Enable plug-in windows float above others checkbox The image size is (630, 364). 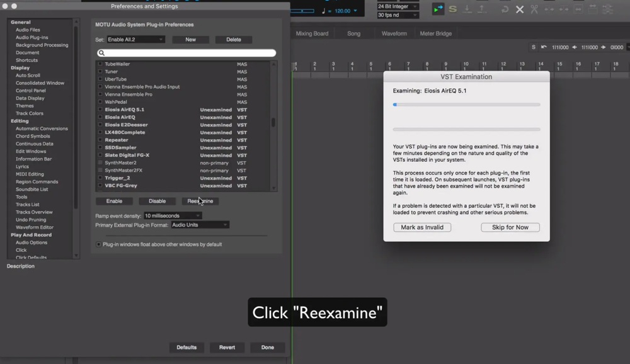point(98,244)
